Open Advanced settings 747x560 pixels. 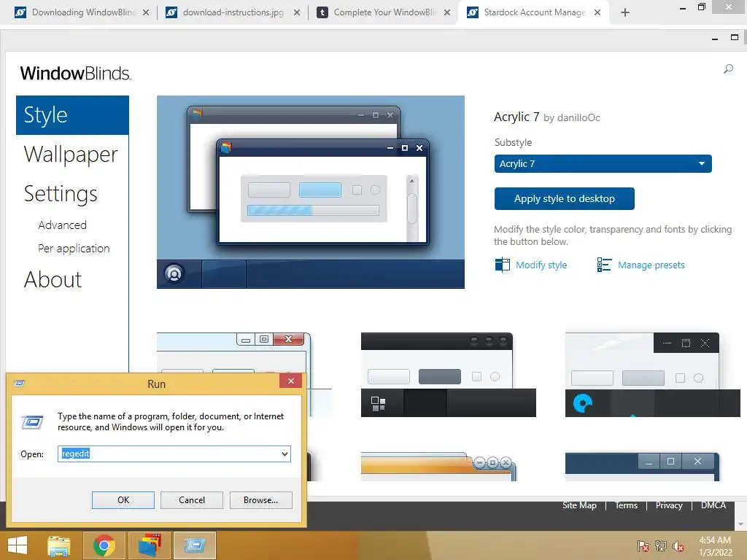pyautogui.click(x=63, y=225)
